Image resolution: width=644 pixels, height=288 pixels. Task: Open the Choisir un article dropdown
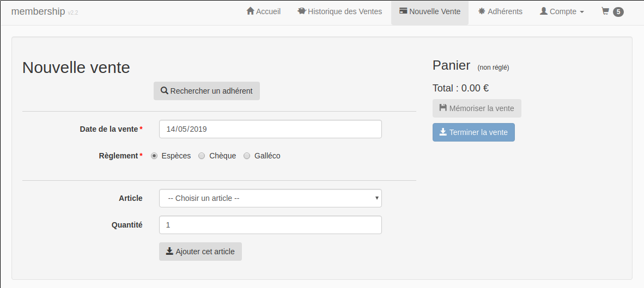pos(270,198)
